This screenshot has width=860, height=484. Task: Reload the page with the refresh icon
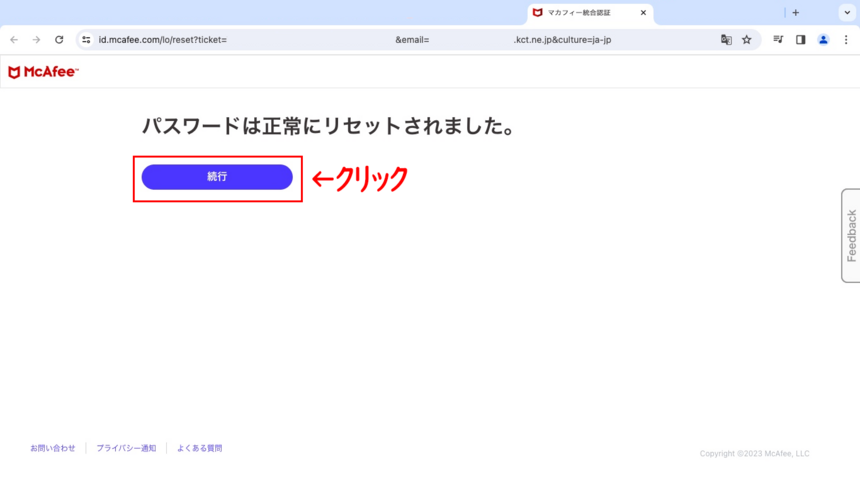59,40
